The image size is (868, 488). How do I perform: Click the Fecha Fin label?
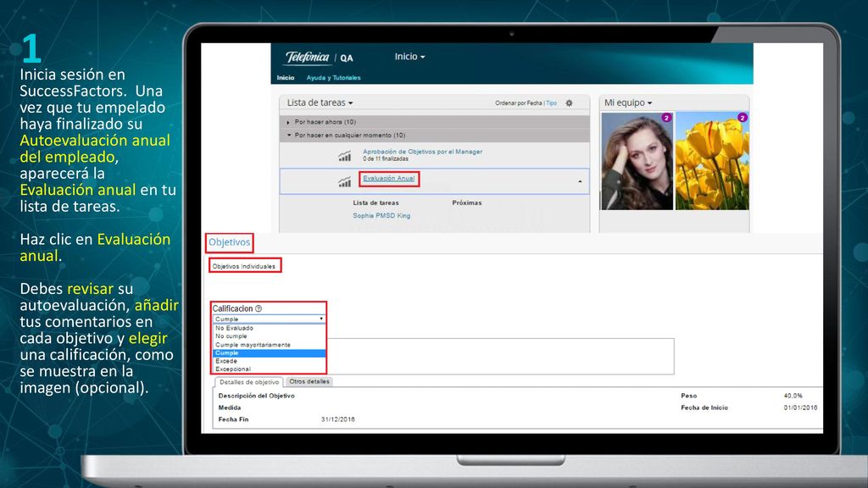[x=233, y=419]
